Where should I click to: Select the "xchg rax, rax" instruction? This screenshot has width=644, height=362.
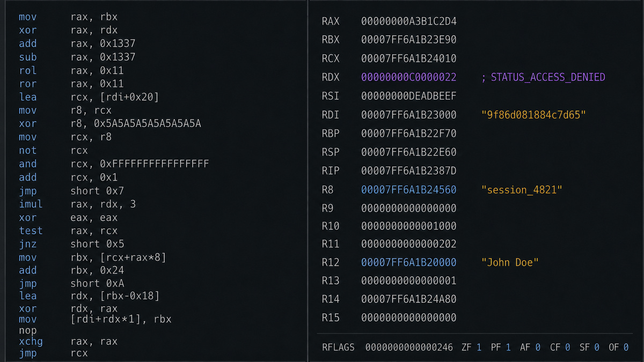tap(68, 342)
